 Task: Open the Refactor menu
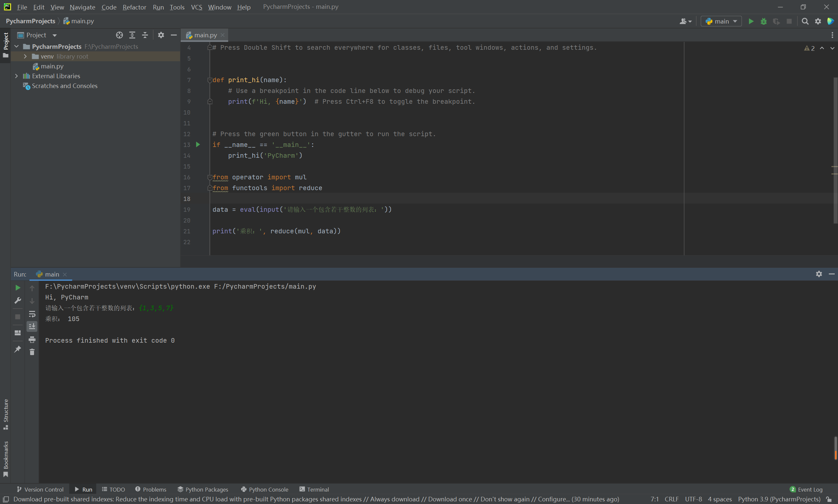pos(134,7)
